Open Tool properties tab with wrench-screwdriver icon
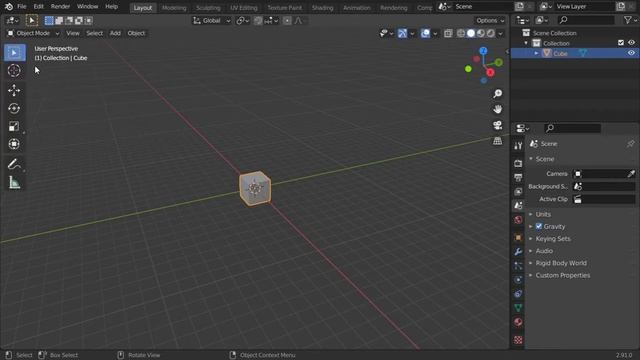This screenshot has width=640, height=360. click(x=518, y=146)
